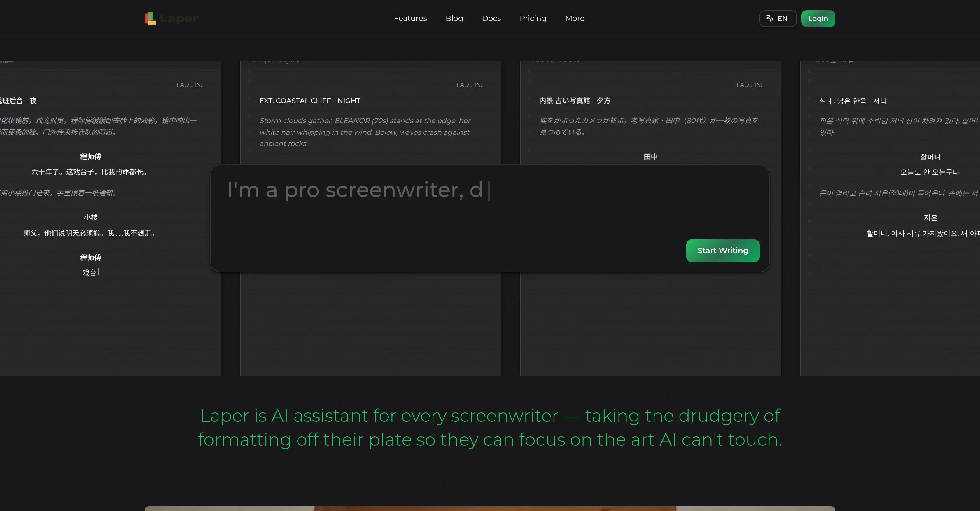Click the Japanese action line 埃をかぶったカメラが並ぶ
Image resolution: width=980 pixels, height=511 pixels.
tap(649, 126)
